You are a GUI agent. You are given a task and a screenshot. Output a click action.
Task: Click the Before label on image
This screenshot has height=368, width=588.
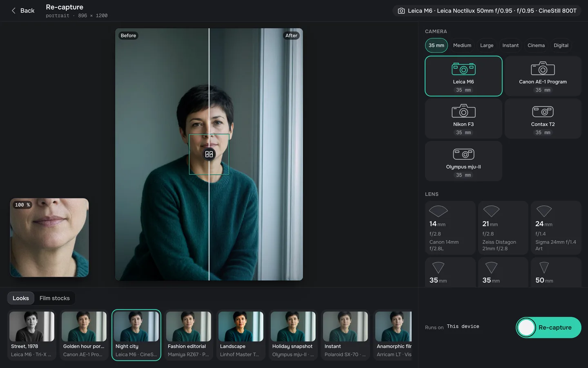(128, 36)
